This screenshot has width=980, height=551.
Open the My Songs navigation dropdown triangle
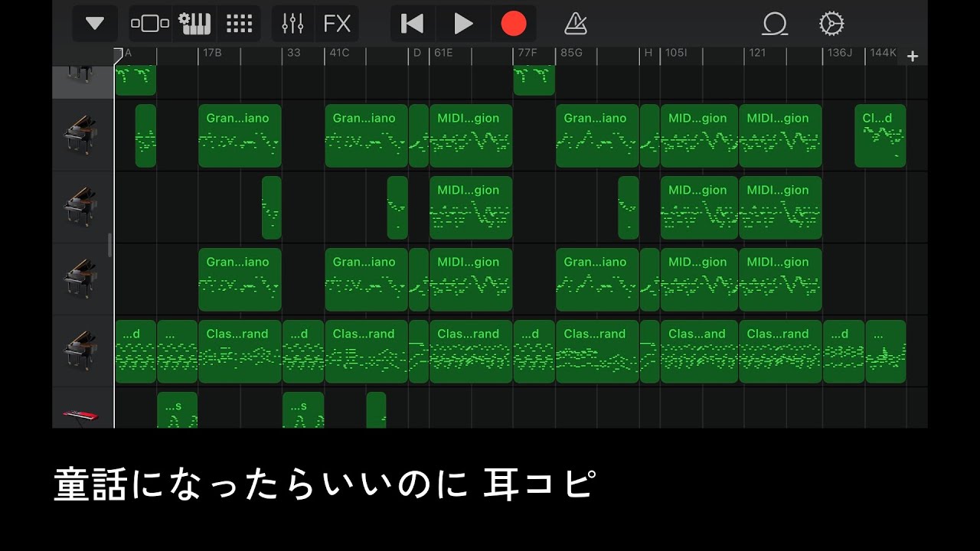[95, 24]
